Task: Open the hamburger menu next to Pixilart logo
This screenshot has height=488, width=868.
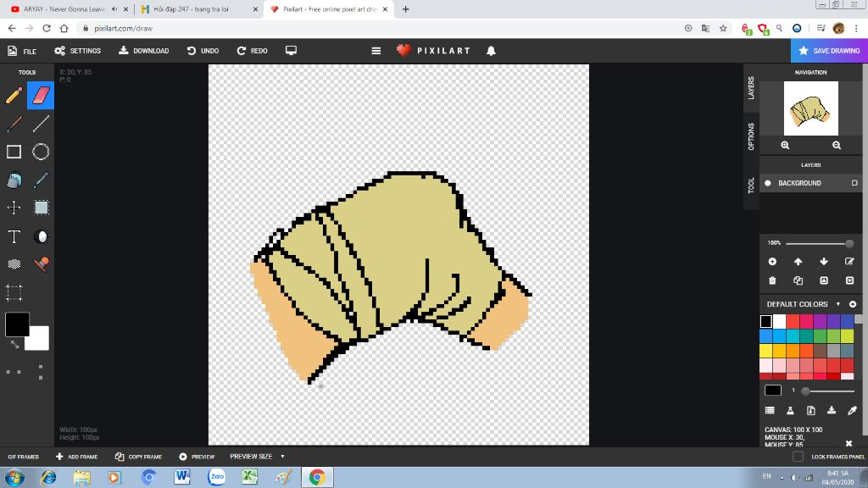Action: coord(376,50)
